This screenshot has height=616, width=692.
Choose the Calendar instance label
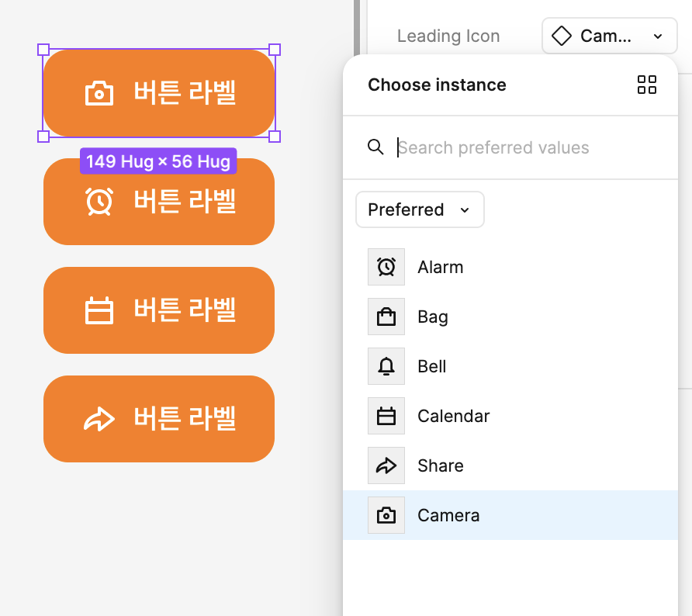click(x=454, y=416)
